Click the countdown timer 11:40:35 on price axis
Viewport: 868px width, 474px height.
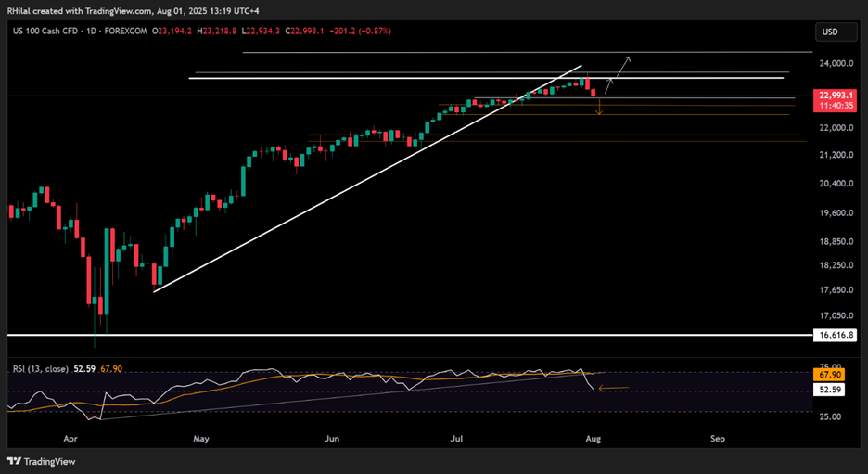[834, 106]
